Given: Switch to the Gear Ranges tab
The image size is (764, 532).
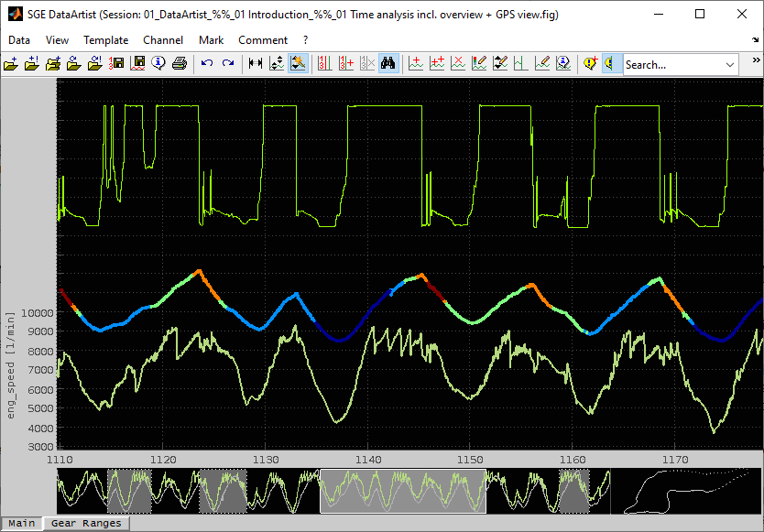Looking at the screenshot, I should coord(86,523).
